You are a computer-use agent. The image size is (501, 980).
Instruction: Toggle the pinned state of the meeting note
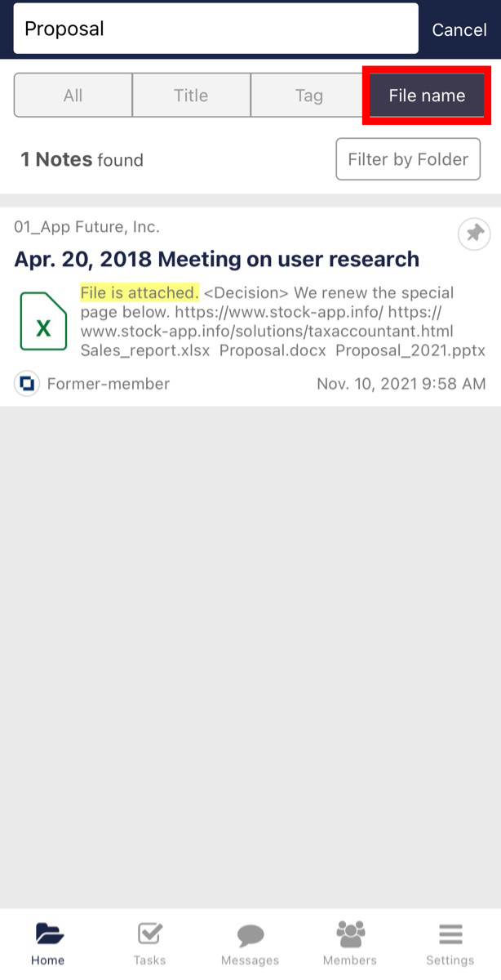click(474, 234)
